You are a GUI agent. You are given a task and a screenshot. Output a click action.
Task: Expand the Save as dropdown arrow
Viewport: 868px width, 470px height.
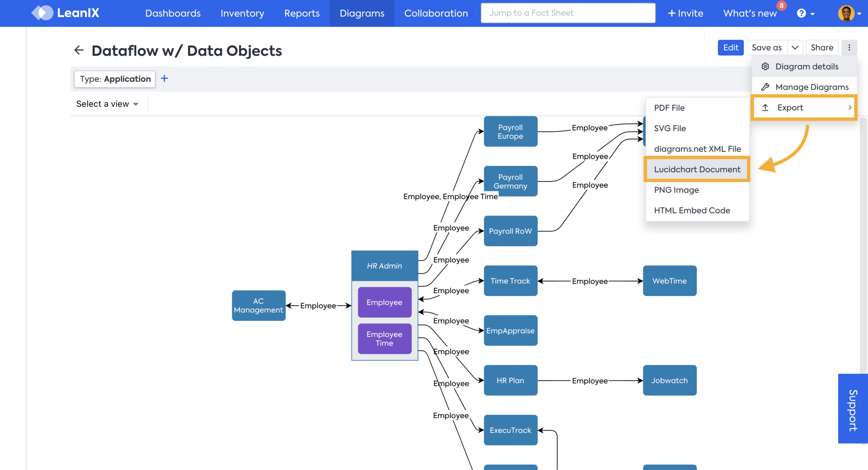[795, 48]
